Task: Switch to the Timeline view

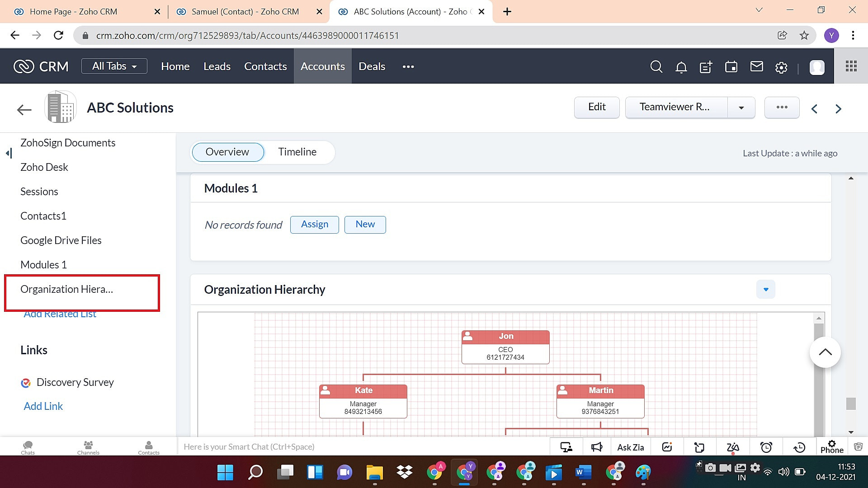Action: pos(297,152)
